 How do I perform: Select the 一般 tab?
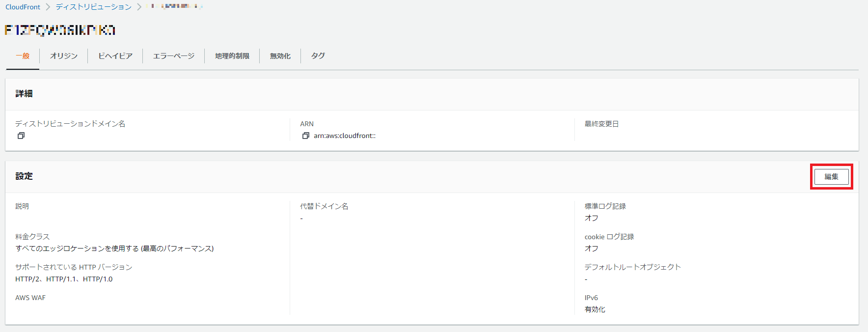point(23,56)
